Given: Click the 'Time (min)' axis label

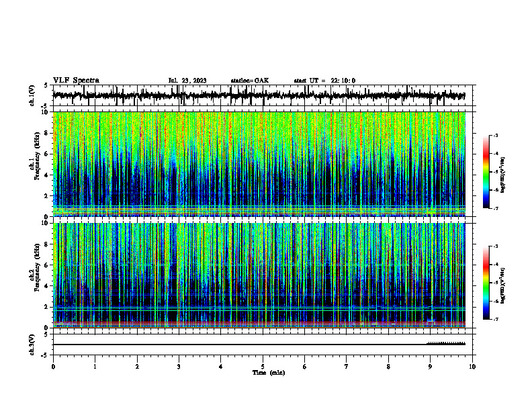Looking at the screenshot, I should pyautogui.click(x=269, y=373).
